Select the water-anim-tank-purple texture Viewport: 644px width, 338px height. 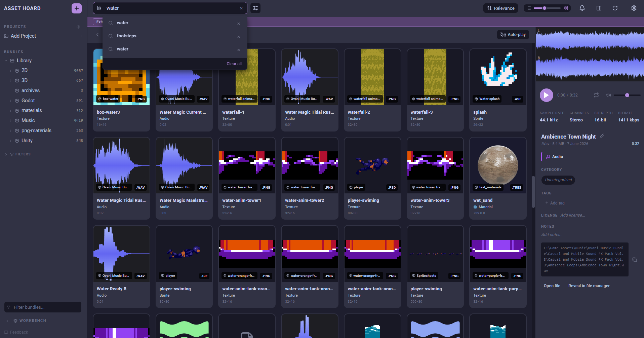(x=498, y=267)
